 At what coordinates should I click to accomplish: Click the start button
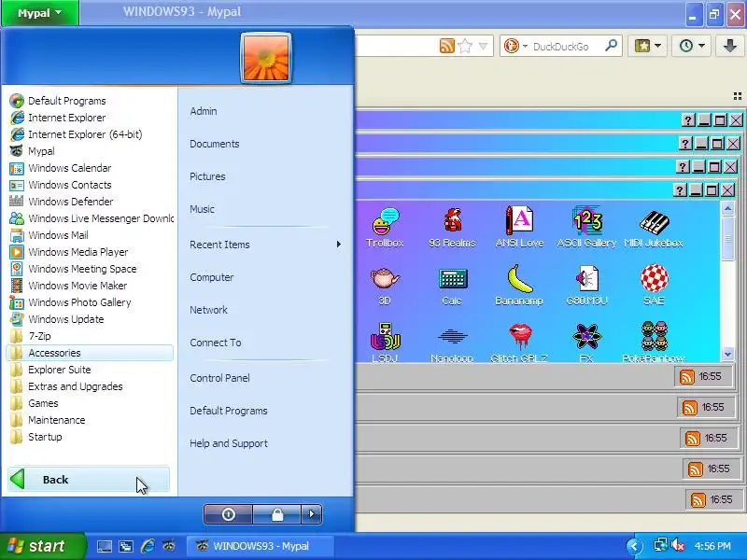[x=43, y=546]
